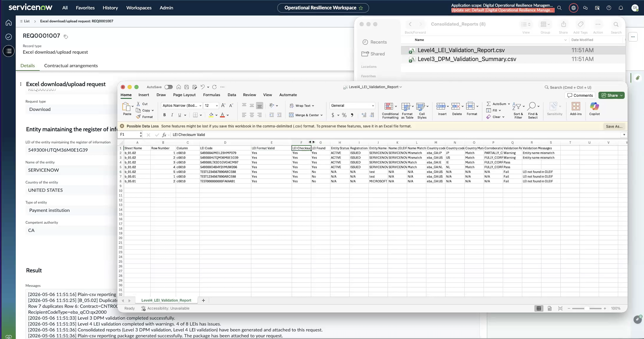
Task: Open Add-ins in Excel ribbon
Action: coord(576,109)
